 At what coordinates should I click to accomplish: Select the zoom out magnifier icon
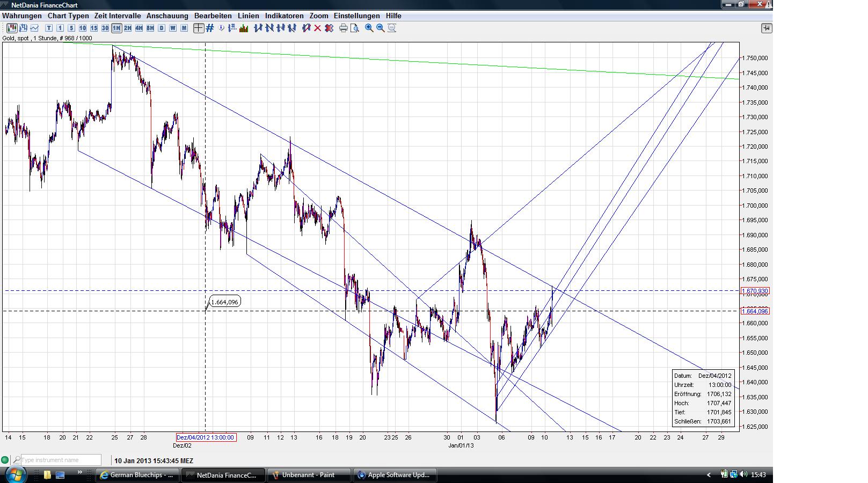380,28
